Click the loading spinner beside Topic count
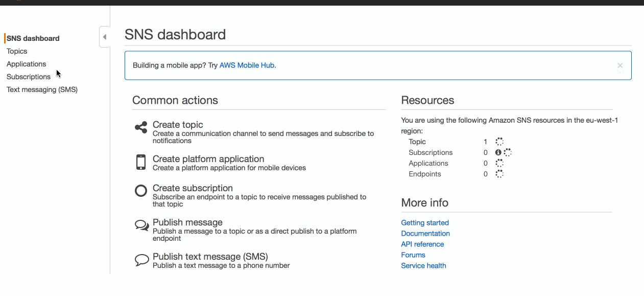Screen dimensions: 644x296 click(499, 142)
